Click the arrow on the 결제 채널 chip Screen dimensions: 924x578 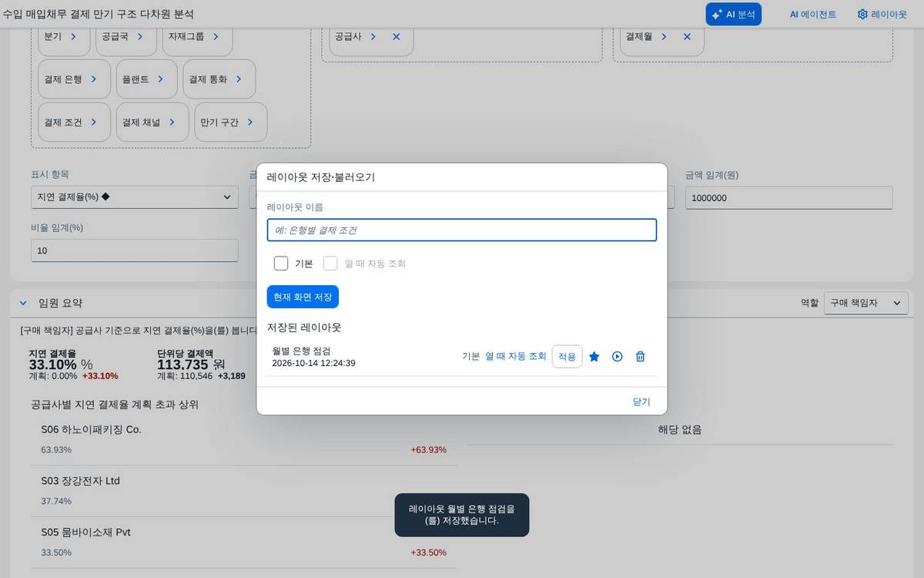coord(172,122)
